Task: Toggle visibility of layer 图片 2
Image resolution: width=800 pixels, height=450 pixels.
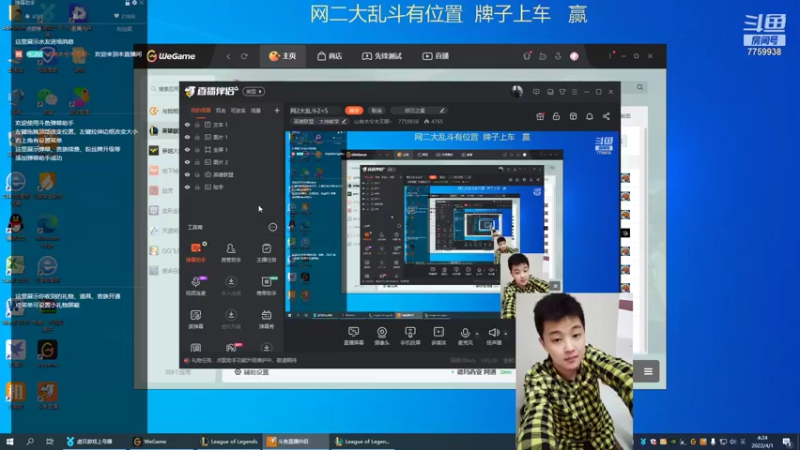Action: (187, 162)
